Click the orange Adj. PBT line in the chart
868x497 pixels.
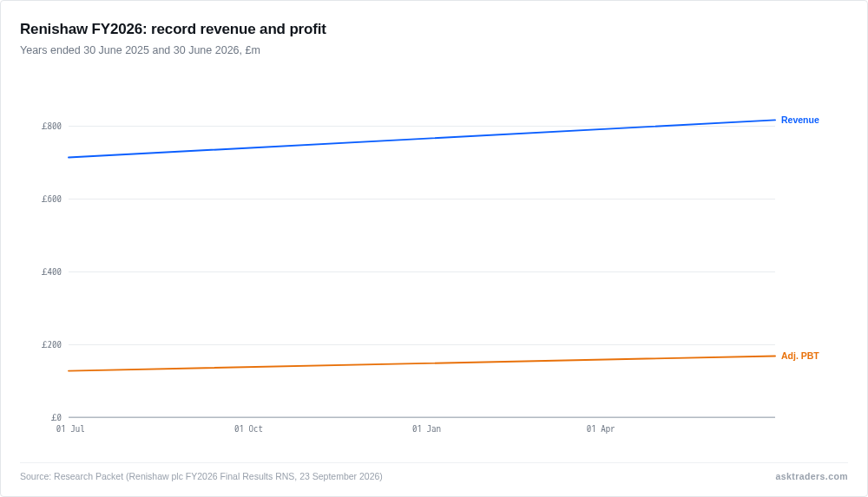click(422, 363)
